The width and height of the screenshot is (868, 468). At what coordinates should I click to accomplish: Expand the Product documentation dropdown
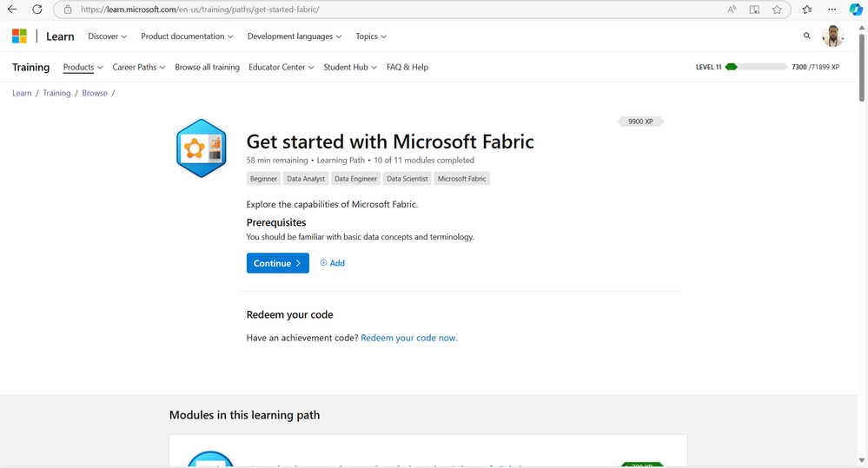pyautogui.click(x=187, y=36)
